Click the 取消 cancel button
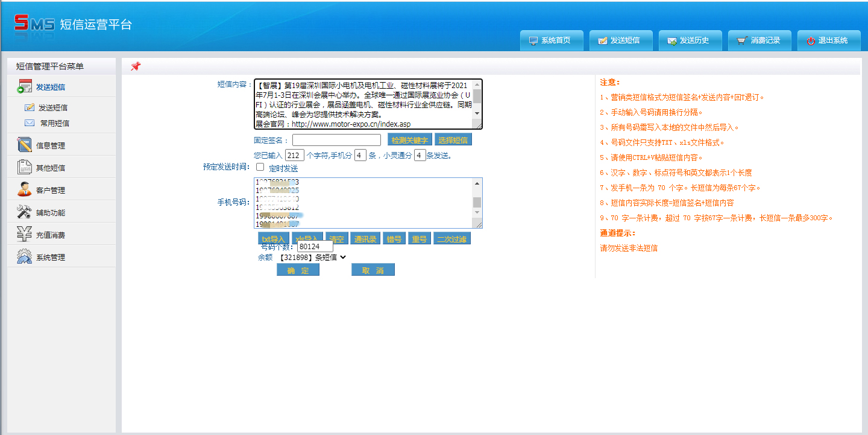Screen dimensions: 868x435 pos(373,270)
